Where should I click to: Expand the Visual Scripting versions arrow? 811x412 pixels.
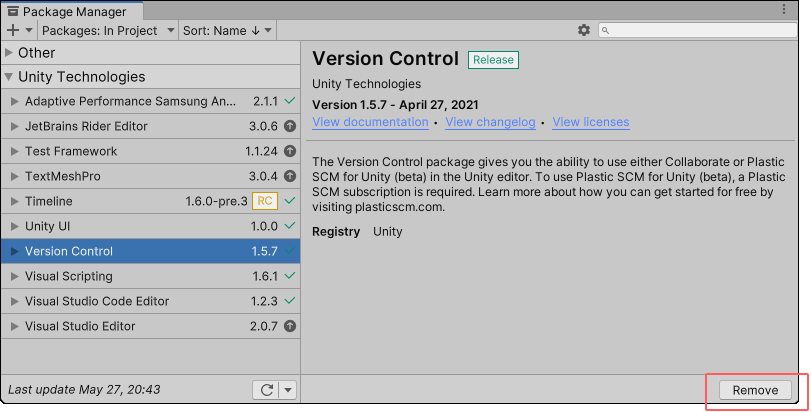point(14,276)
